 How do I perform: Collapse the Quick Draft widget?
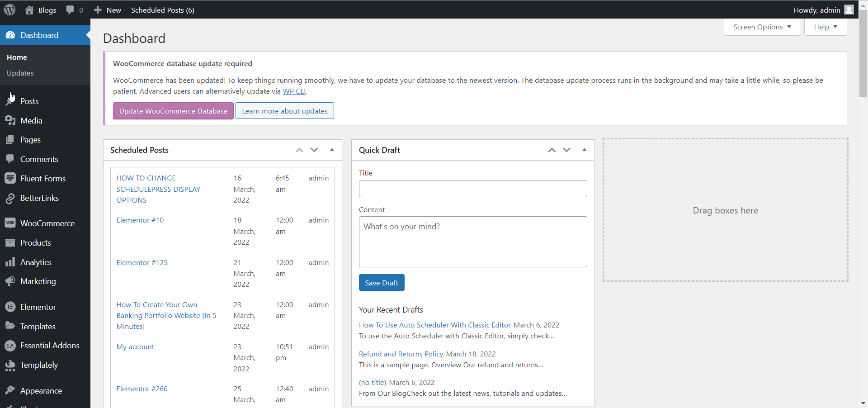click(584, 150)
